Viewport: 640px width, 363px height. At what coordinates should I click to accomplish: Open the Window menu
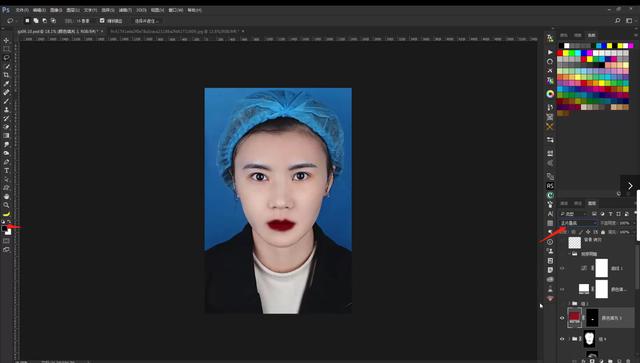point(176,10)
